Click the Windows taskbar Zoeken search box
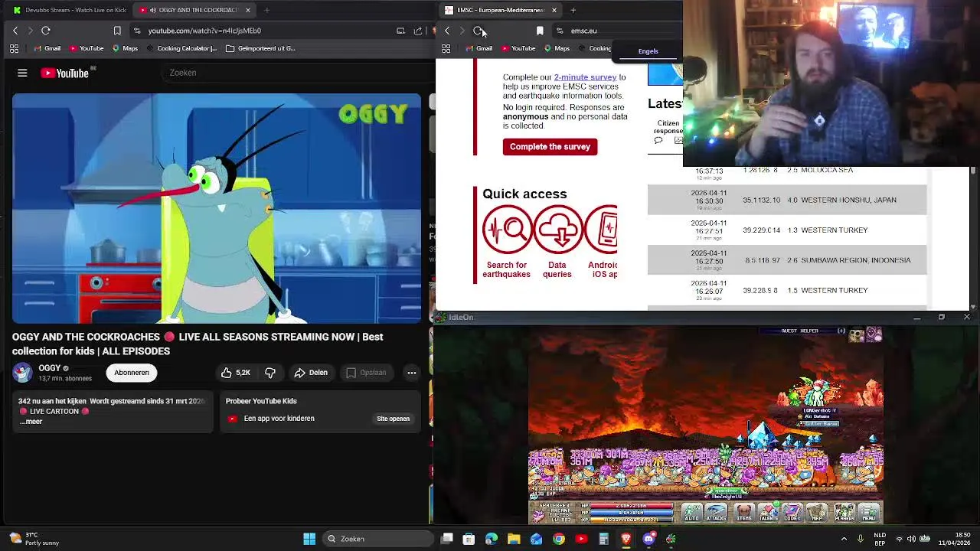 pos(377,539)
